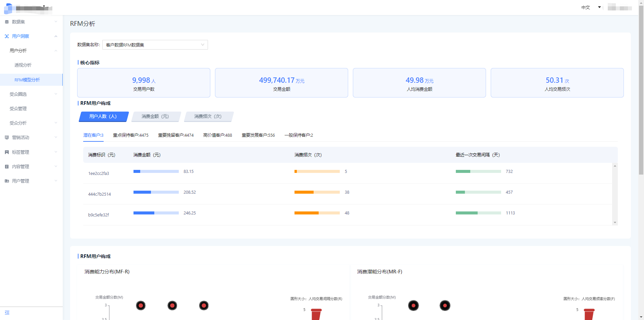Click the page vertical scrollbar thumb
644x320 pixels.
(641, 90)
